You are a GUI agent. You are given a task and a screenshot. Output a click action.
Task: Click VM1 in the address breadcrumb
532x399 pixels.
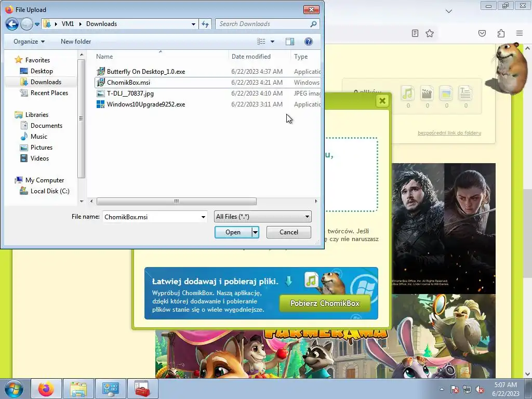pyautogui.click(x=68, y=24)
